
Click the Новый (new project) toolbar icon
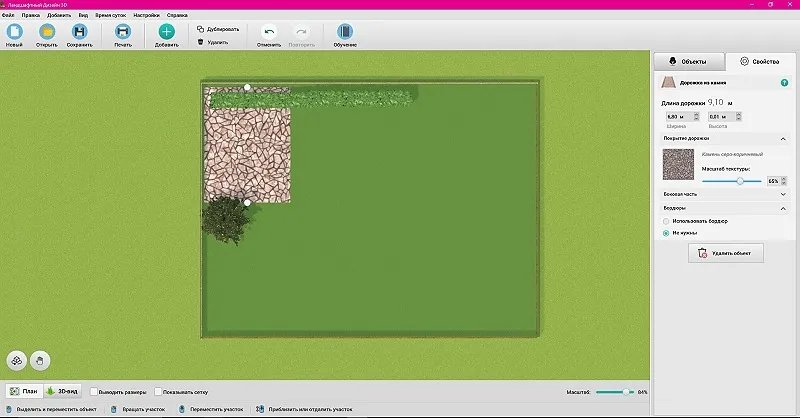tap(14, 32)
